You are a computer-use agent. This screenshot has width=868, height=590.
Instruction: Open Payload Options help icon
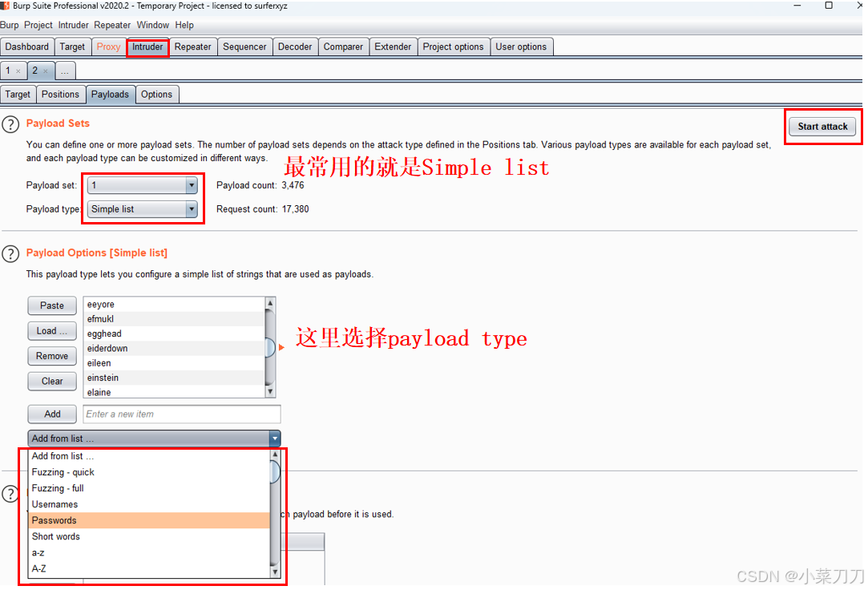tap(10, 254)
